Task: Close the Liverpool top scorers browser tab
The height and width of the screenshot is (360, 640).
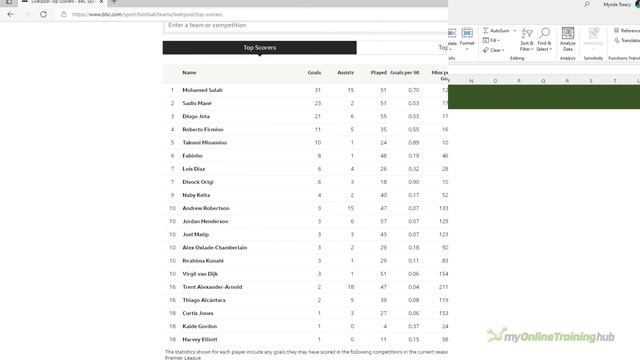Action: [102, 2]
